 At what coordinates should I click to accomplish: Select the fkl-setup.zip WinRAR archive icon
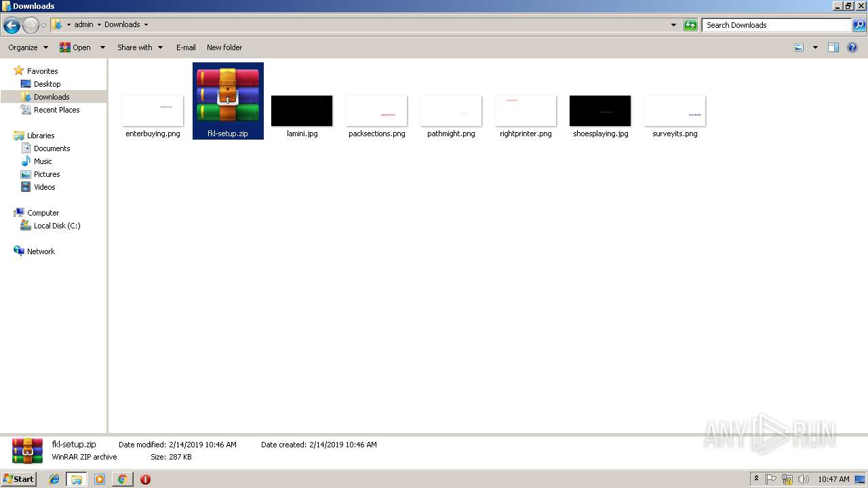(x=228, y=94)
